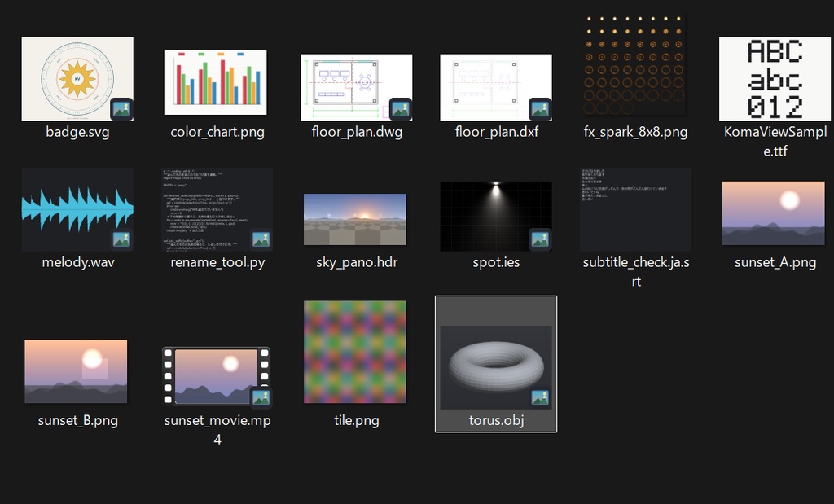Click the floor_plan.dwg file name

(x=357, y=132)
